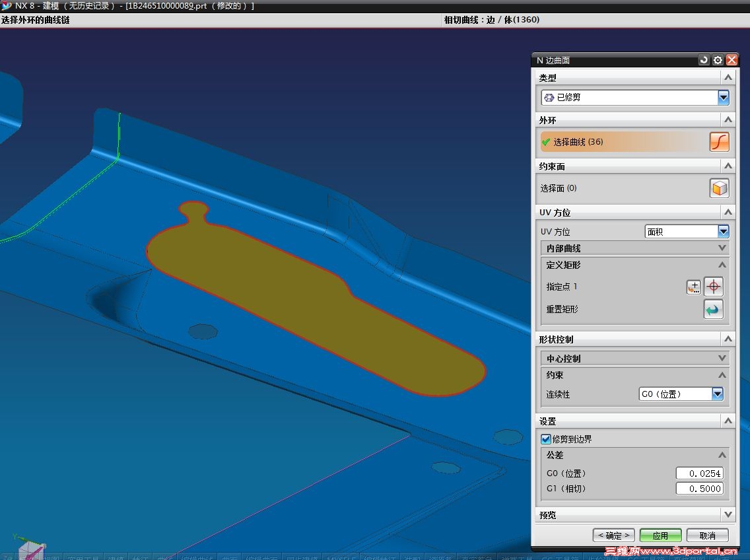Click the select face cube icon

tap(719, 188)
